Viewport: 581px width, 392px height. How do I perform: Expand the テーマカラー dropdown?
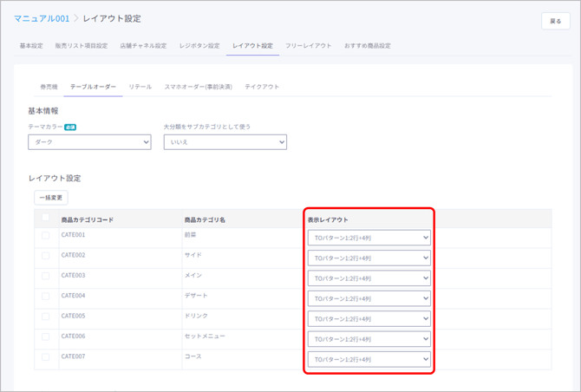click(89, 142)
